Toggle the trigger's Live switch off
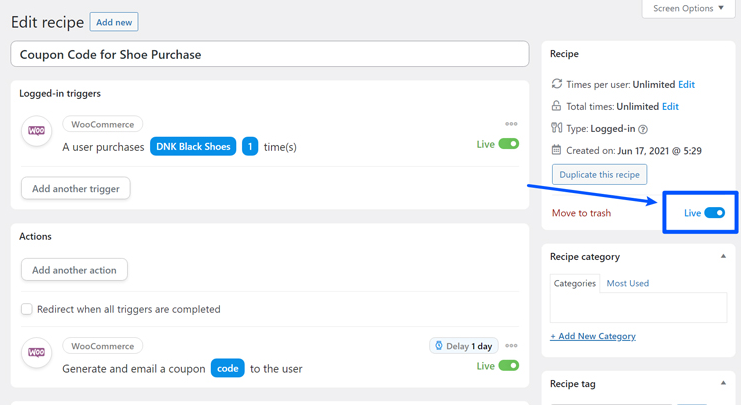The height and width of the screenshot is (405, 741). pos(509,144)
